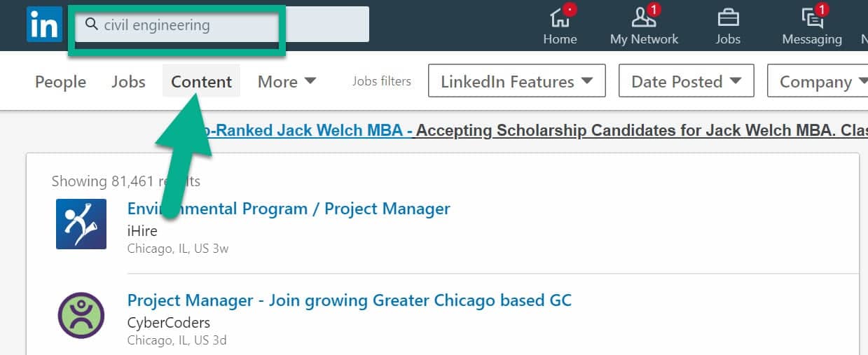This screenshot has height=355, width=868.
Task: Select the Jobs search tab
Action: pos(128,82)
